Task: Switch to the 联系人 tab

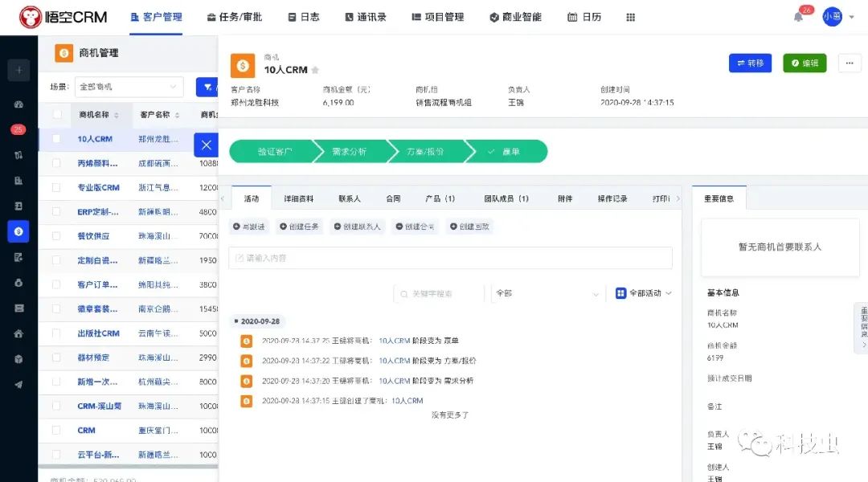Action: [349, 198]
